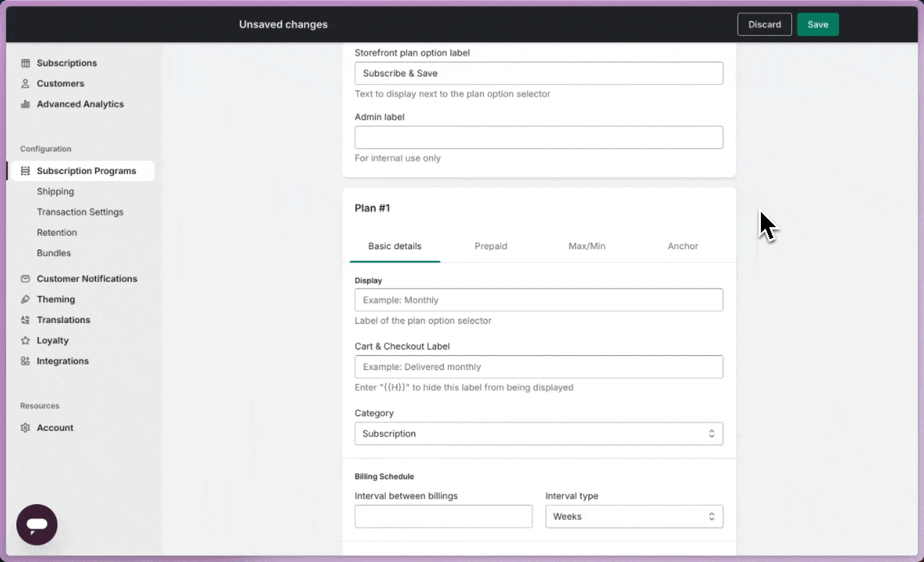Open Customer Notifications in the sidebar
The height and width of the screenshot is (562, 924).
tap(87, 279)
